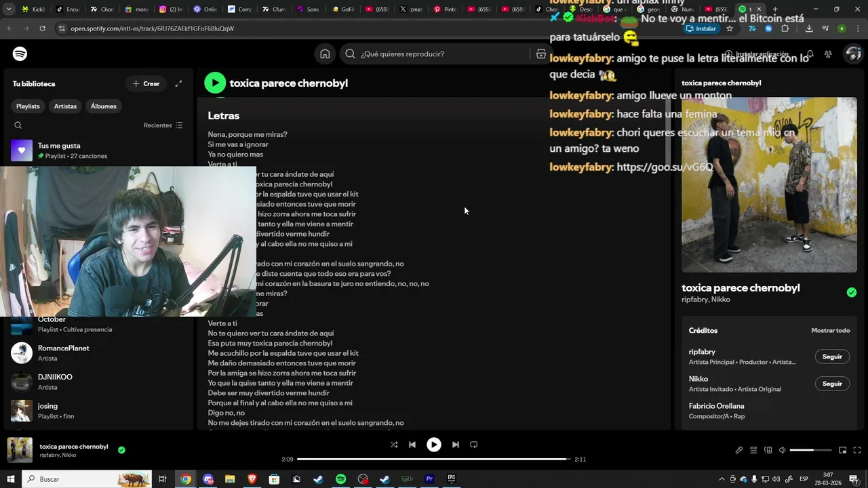Image resolution: width=868 pixels, height=488 pixels.
Task: Enter full screen with fullscreen icon
Action: click(857, 450)
